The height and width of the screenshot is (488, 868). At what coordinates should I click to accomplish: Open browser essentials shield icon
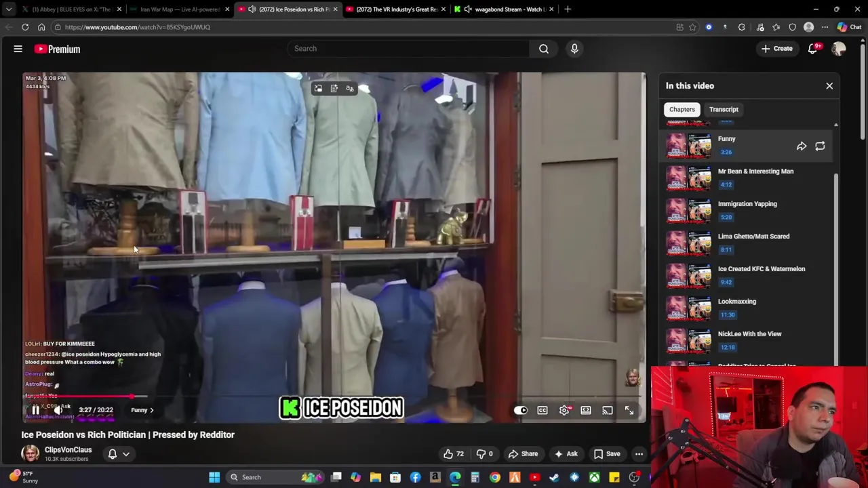coord(792,27)
